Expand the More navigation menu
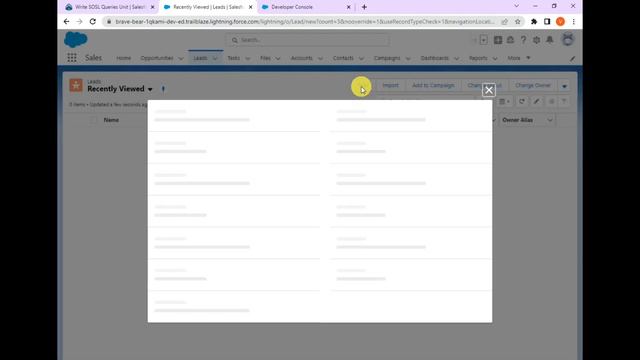 click(518, 58)
